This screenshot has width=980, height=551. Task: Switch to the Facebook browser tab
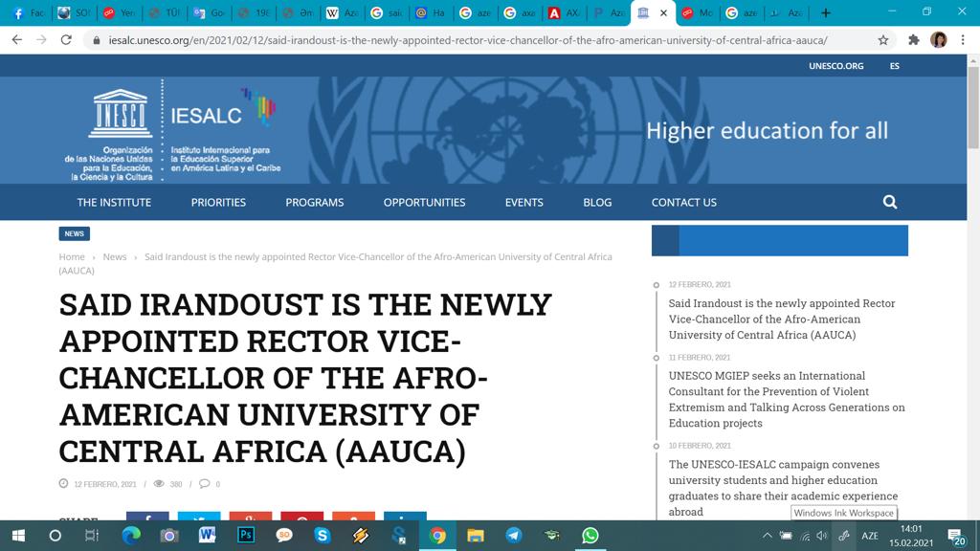(x=28, y=12)
